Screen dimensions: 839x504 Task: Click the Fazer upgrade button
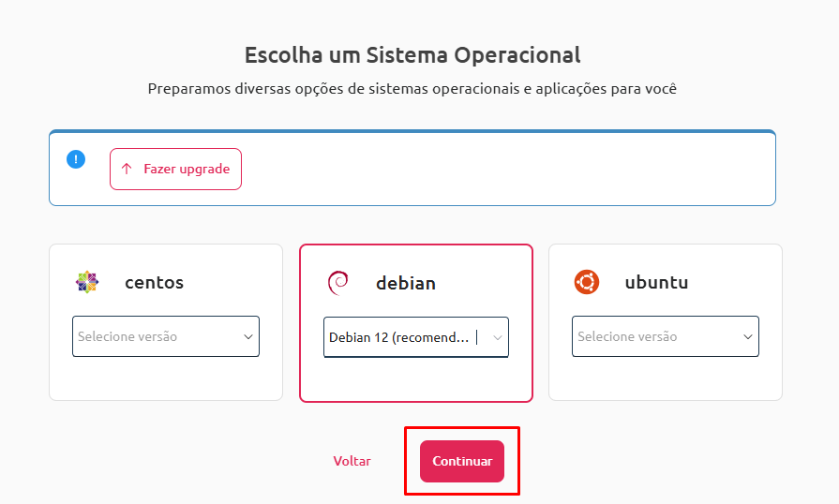click(175, 169)
